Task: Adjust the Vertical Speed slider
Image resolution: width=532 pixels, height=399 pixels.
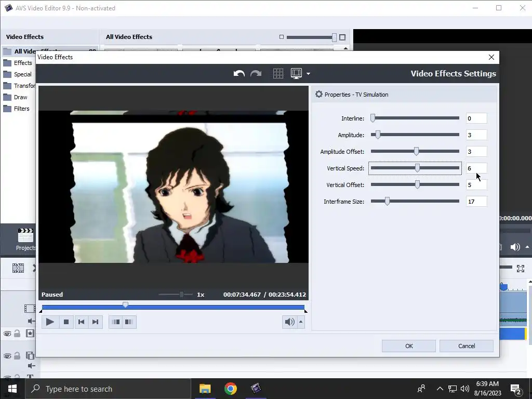Action: 415,168
